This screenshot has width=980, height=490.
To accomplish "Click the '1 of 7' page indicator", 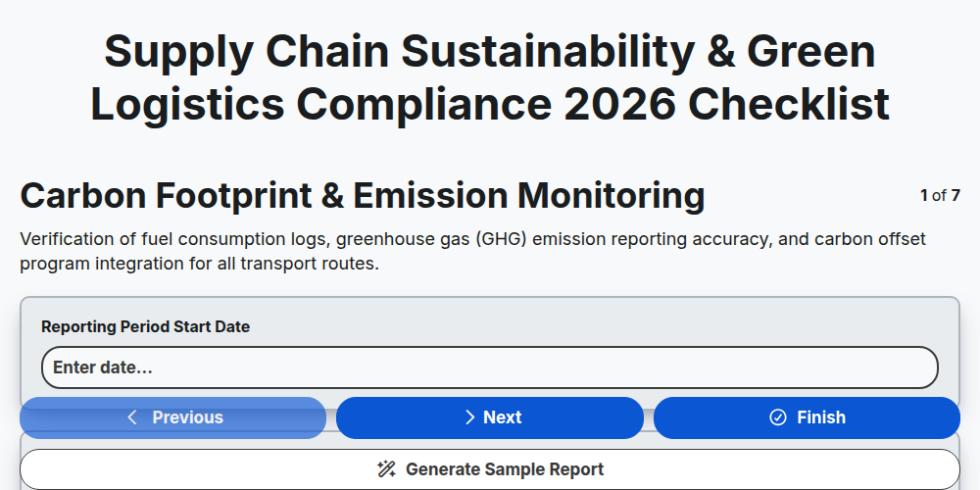I will click(x=940, y=196).
